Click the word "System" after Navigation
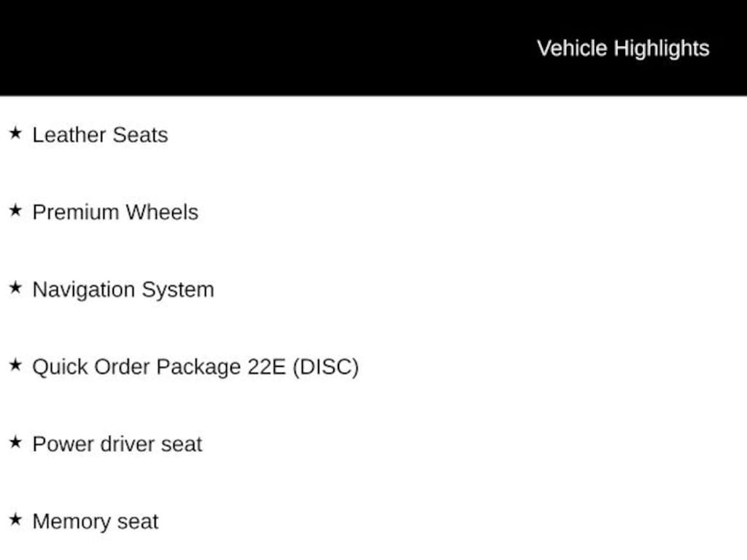The height and width of the screenshot is (560, 747). pos(177,289)
